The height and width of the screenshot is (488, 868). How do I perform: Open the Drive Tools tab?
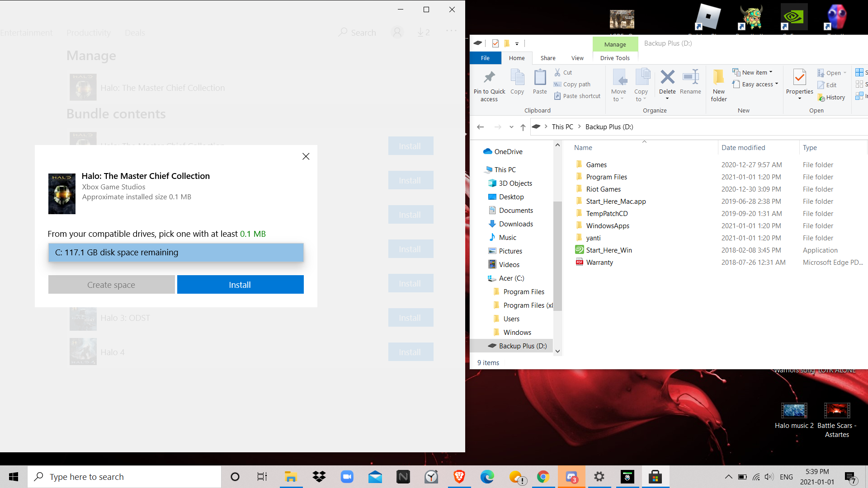click(615, 58)
